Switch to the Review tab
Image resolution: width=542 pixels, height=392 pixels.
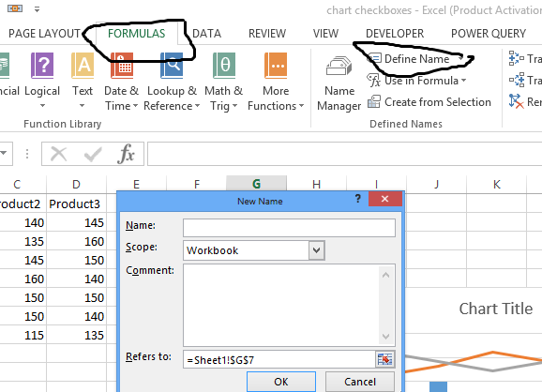click(x=267, y=34)
